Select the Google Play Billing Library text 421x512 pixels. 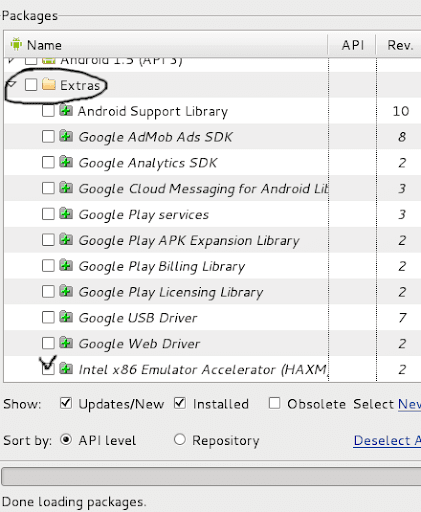point(162,266)
